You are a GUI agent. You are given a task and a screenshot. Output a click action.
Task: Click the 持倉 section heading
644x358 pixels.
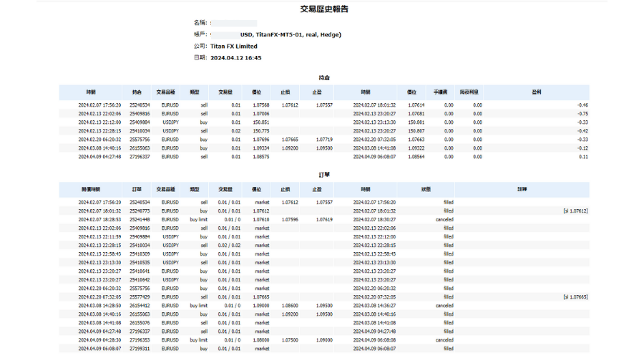tap(324, 77)
